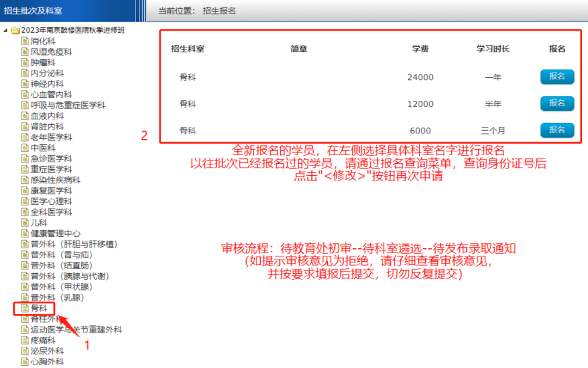Click the 学费 column header
Viewport: 588px width, 368px height.
[x=420, y=49]
